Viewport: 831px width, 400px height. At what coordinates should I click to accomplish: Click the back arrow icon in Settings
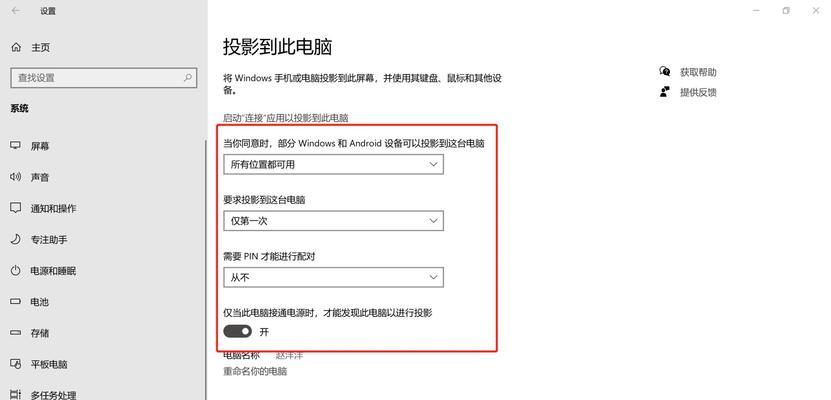15,11
